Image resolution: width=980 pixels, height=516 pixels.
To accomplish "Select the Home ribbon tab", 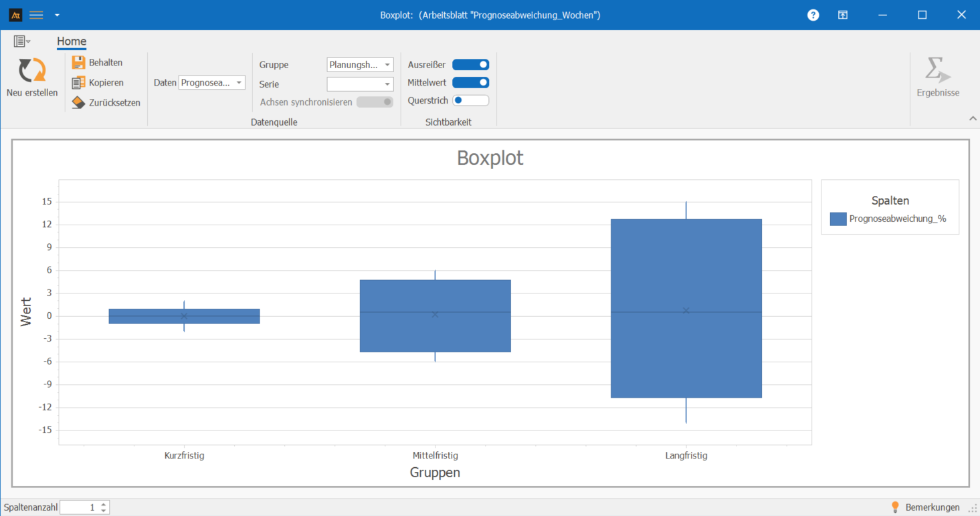I will coord(72,41).
